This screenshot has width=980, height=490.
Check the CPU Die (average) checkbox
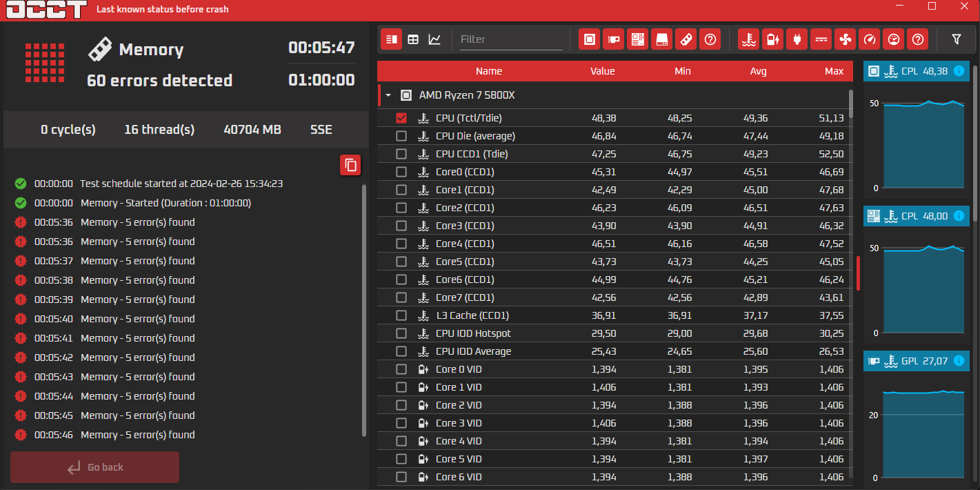point(401,136)
